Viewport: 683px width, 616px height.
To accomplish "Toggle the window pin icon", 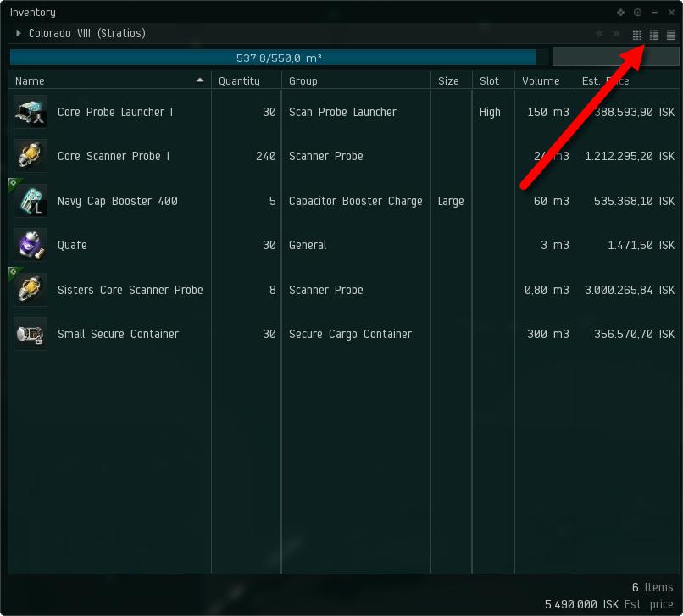I will [x=620, y=13].
